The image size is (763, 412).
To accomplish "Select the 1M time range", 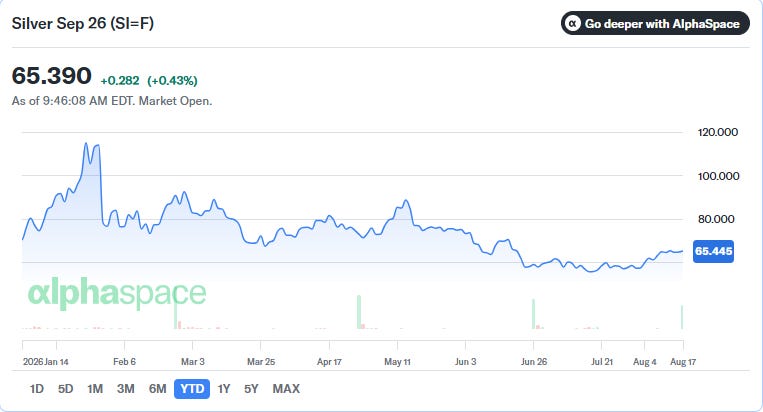I will (x=95, y=389).
